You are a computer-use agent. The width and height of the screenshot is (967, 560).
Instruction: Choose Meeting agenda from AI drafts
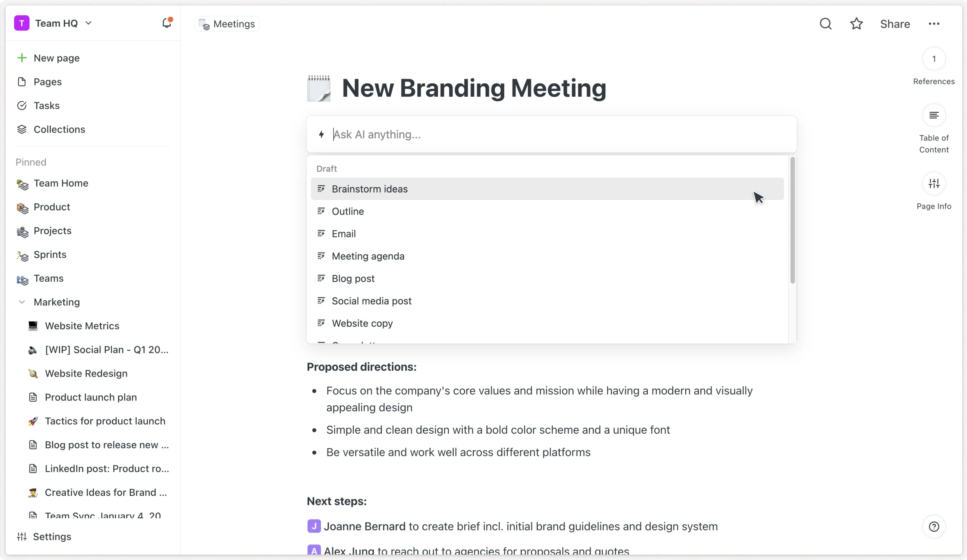tap(368, 256)
